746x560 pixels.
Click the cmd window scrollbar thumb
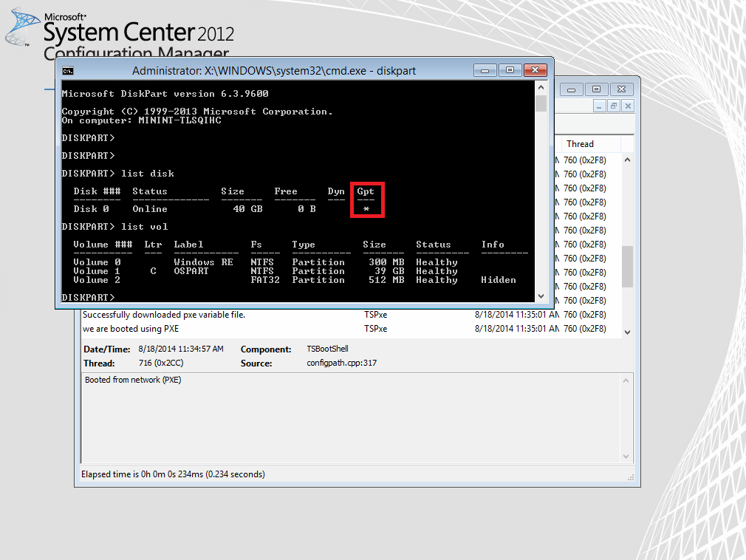pos(541,103)
